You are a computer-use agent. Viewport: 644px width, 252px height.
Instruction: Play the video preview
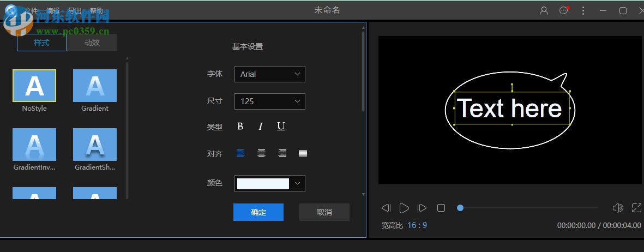404,208
